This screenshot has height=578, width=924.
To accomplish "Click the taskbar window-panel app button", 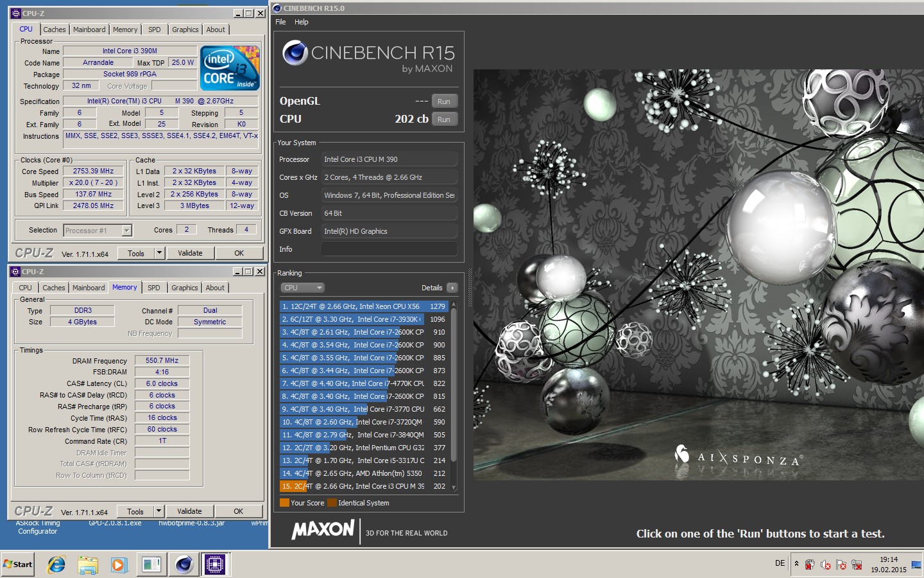I will [151, 565].
